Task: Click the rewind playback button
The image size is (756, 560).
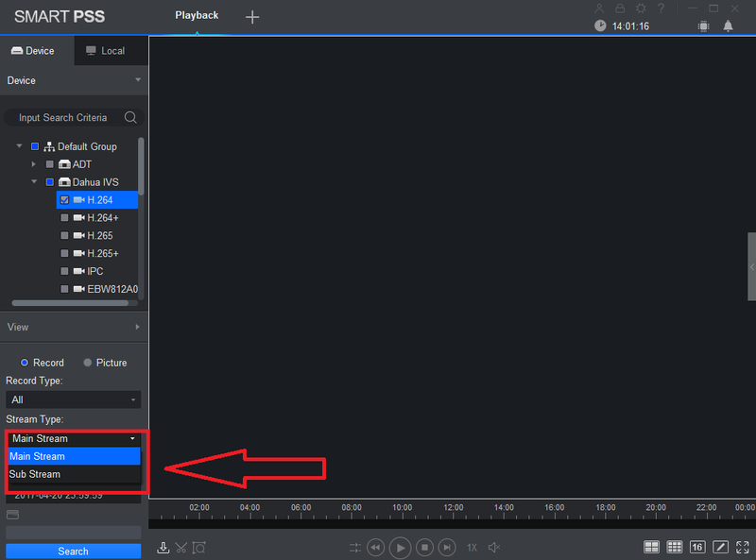Action: tap(375, 548)
